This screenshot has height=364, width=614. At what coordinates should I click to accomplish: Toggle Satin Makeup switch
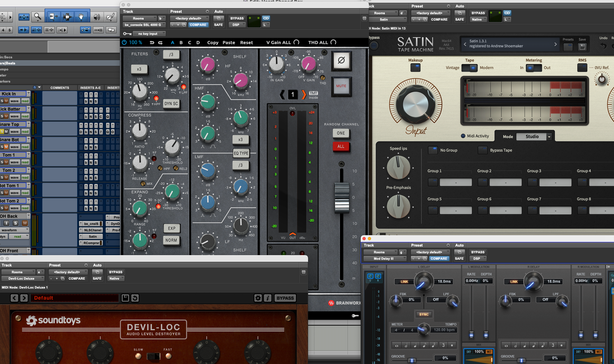pos(415,68)
